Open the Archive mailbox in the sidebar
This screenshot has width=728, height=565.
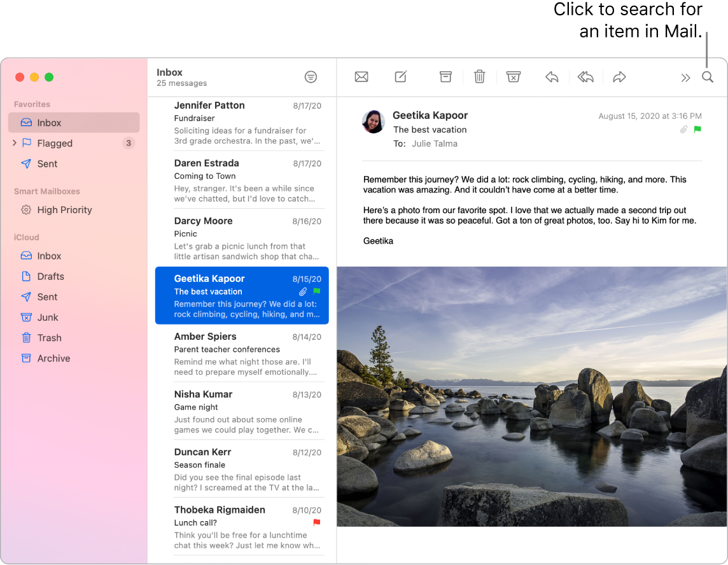coord(53,358)
